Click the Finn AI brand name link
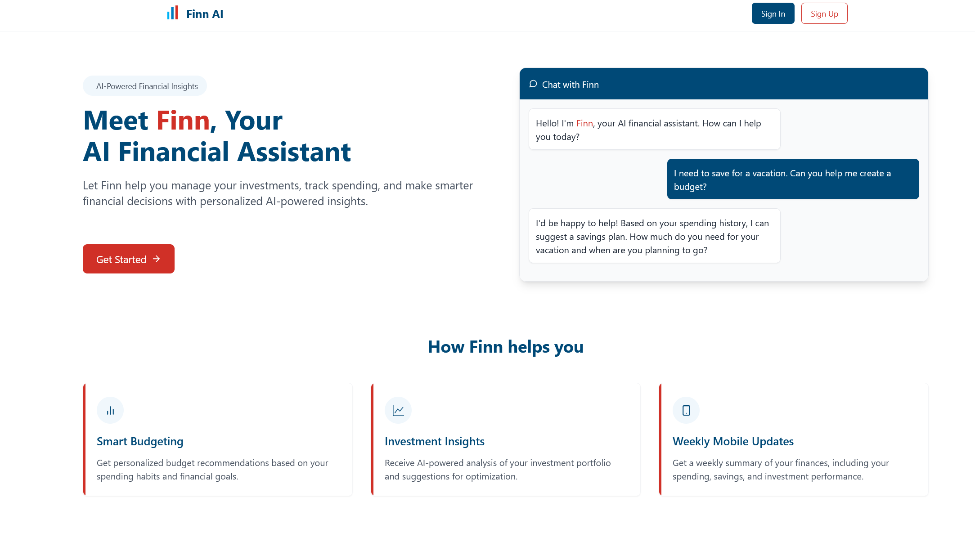The width and height of the screenshot is (975, 560). tap(205, 14)
